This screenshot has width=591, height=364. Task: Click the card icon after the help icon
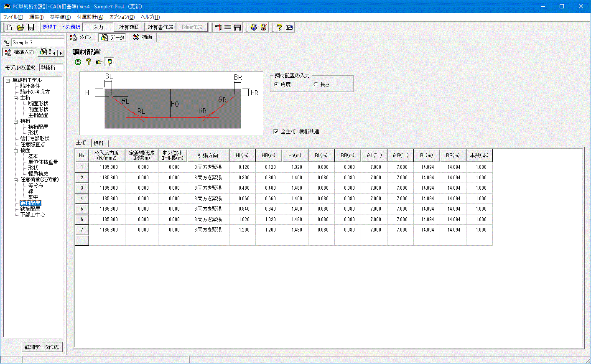point(289,27)
